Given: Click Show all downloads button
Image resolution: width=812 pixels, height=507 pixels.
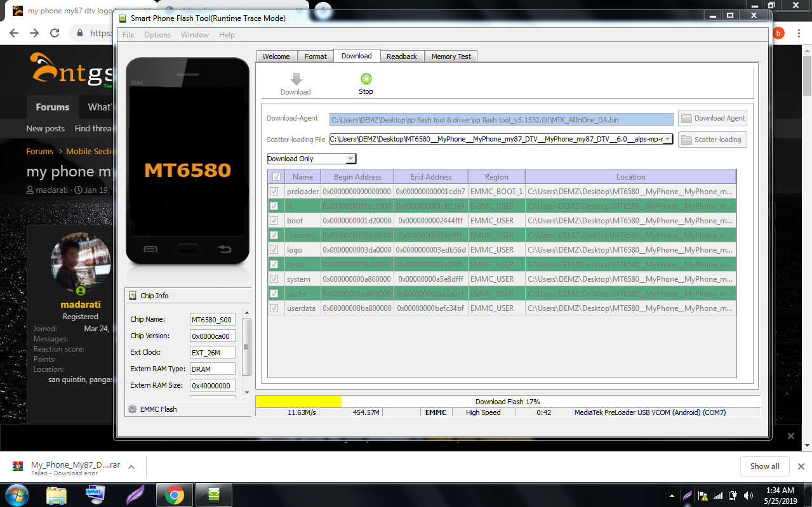Looking at the screenshot, I should click(x=764, y=466).
